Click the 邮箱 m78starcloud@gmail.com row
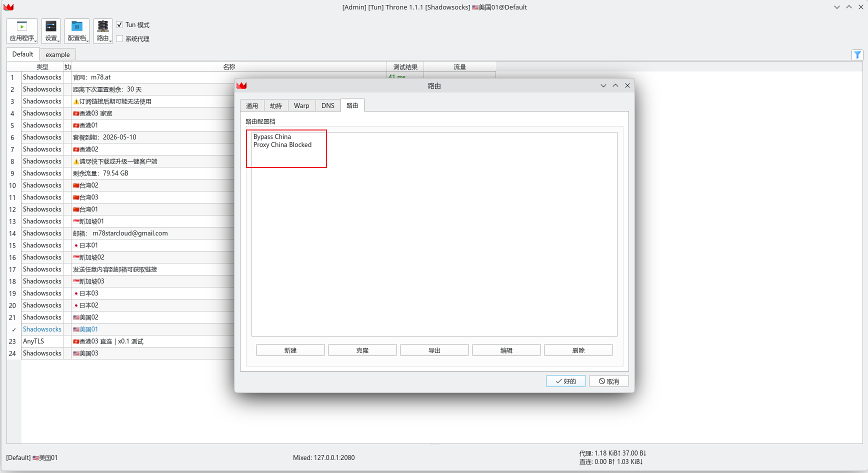The width and height of the screenshot is (868, 473). pos(127,233)
